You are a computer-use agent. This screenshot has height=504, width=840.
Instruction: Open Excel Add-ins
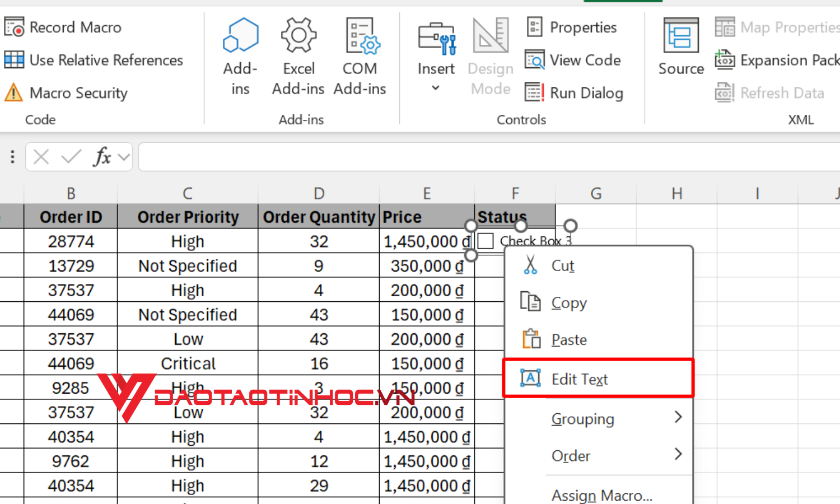pyautogui.click(x=298, y=56)
